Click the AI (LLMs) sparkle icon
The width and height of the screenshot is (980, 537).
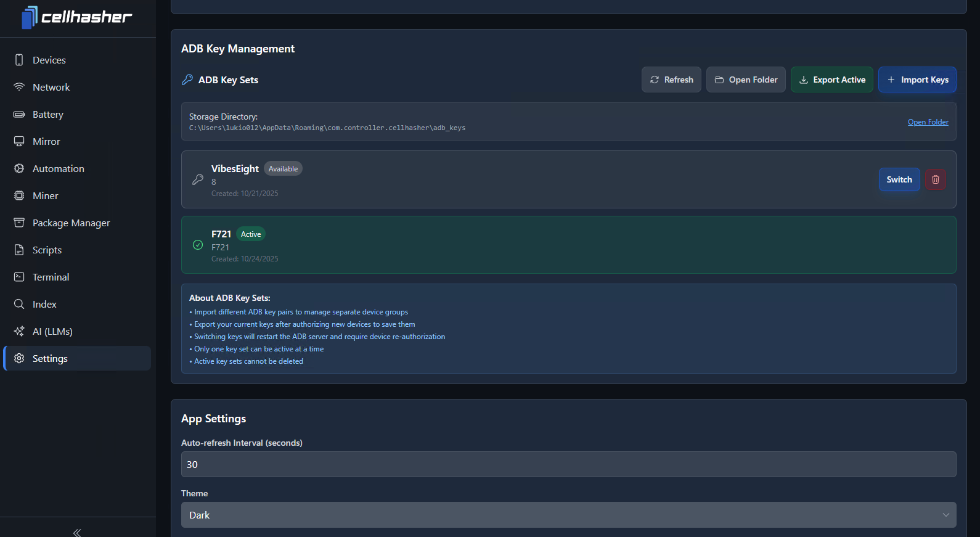click(x=19, y=331)
